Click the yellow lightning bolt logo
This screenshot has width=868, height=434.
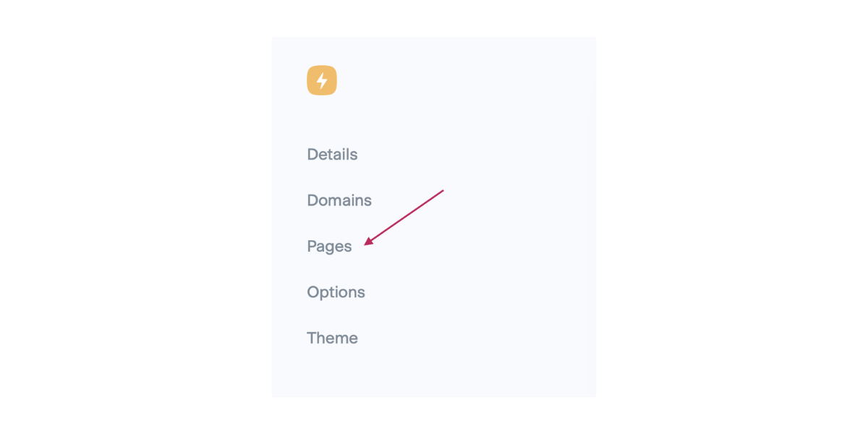[322, 80]
